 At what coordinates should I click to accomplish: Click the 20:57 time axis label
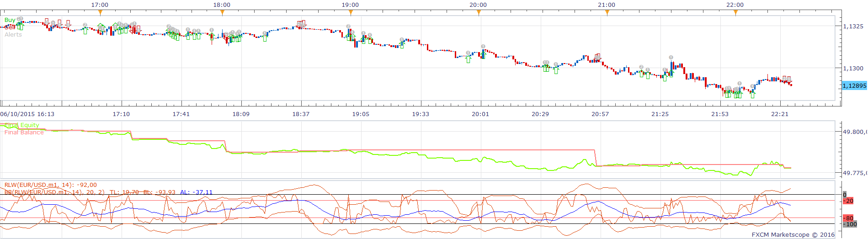coord(600,114)
